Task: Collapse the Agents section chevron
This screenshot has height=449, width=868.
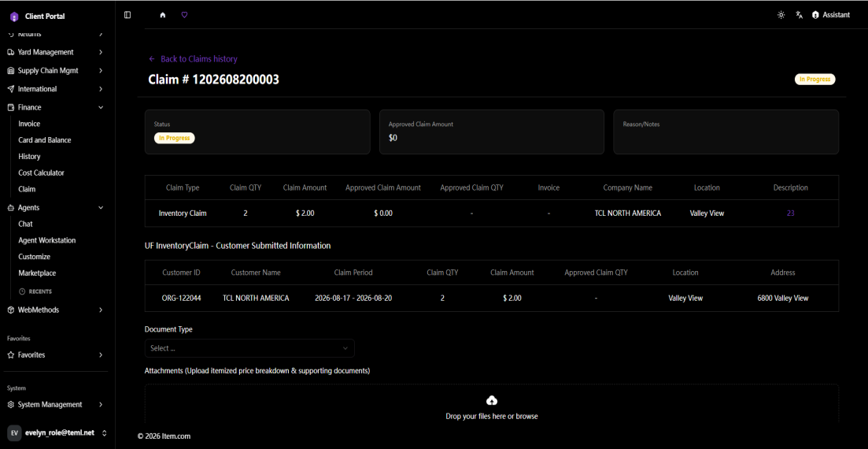Action: 101,208
